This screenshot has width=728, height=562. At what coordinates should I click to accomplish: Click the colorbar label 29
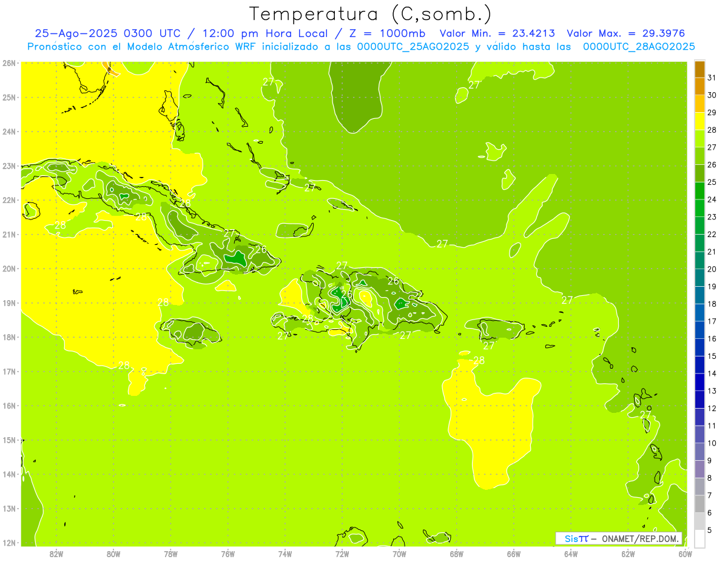[712, 113]
